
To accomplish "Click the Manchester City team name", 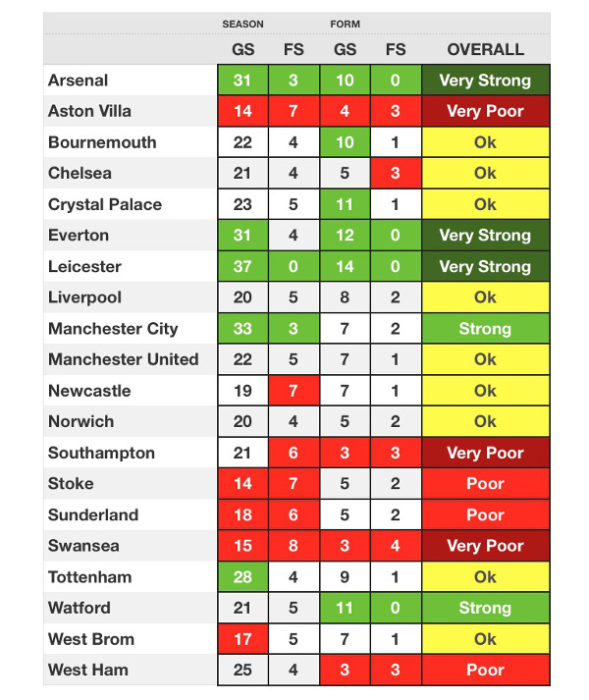I will 113,329.
